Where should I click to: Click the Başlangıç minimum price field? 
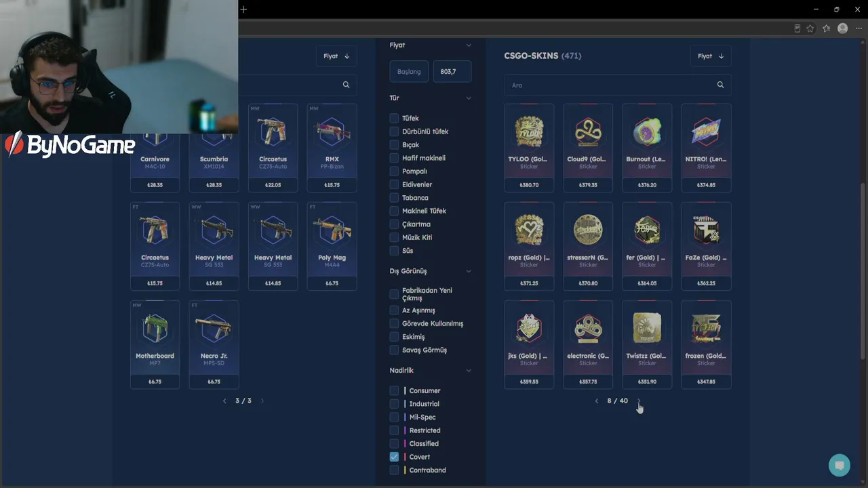(x=409, y=72)
